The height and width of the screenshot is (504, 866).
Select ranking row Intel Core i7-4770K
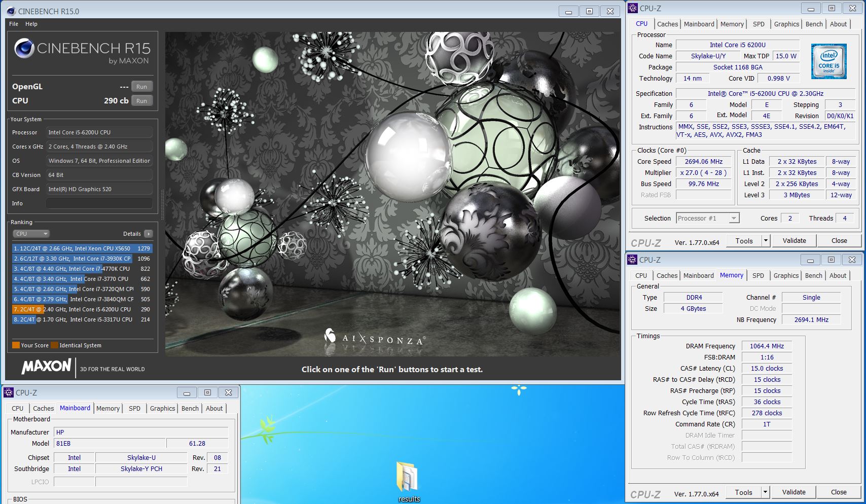[82, 269]
